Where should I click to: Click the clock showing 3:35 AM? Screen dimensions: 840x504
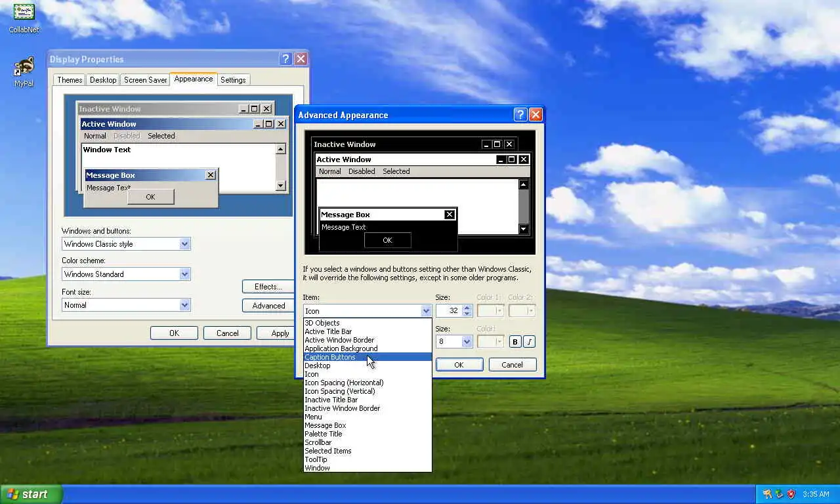pyautogui.click(x=816, y=494)
